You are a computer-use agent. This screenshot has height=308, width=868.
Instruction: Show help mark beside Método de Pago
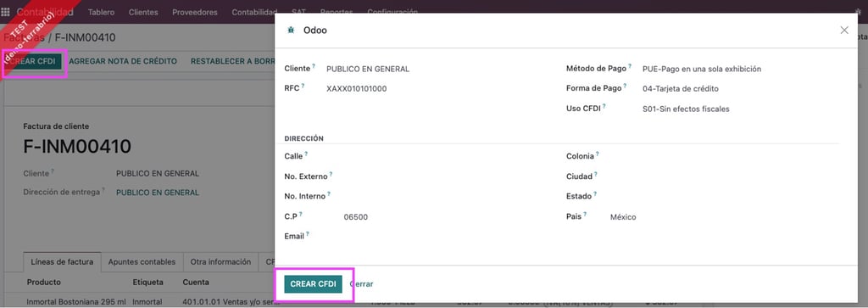click(630, 66)
